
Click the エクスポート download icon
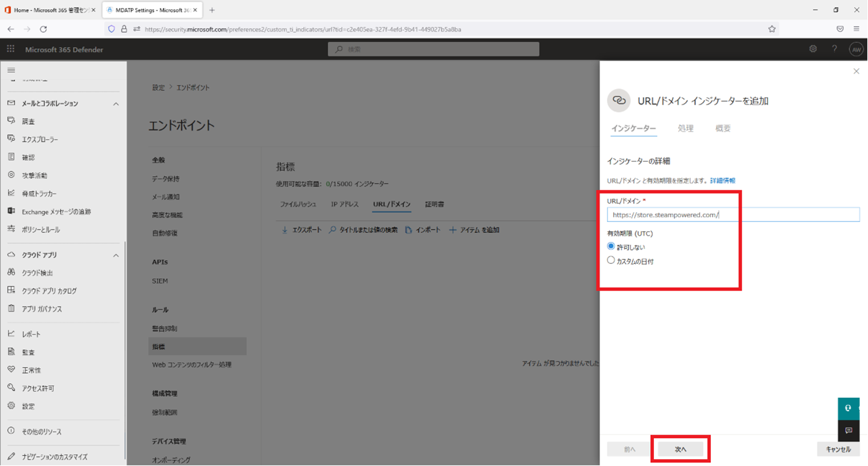click(285, 230)
